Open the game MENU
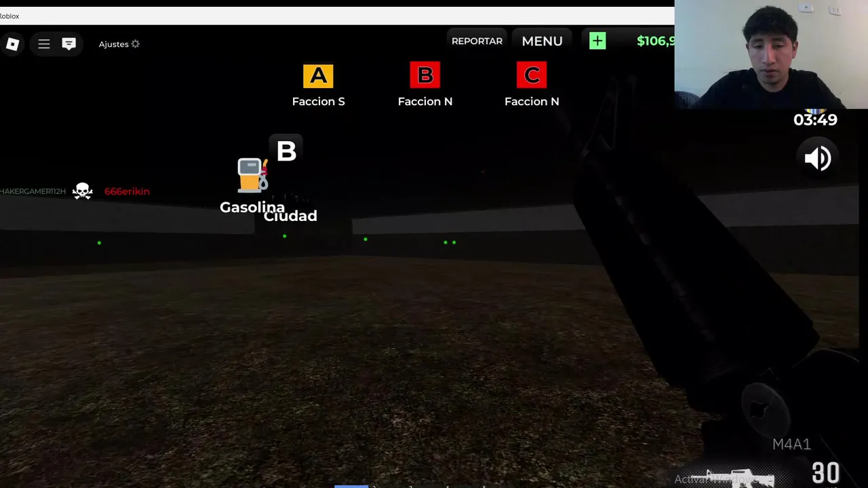 [x=542, y=41]
